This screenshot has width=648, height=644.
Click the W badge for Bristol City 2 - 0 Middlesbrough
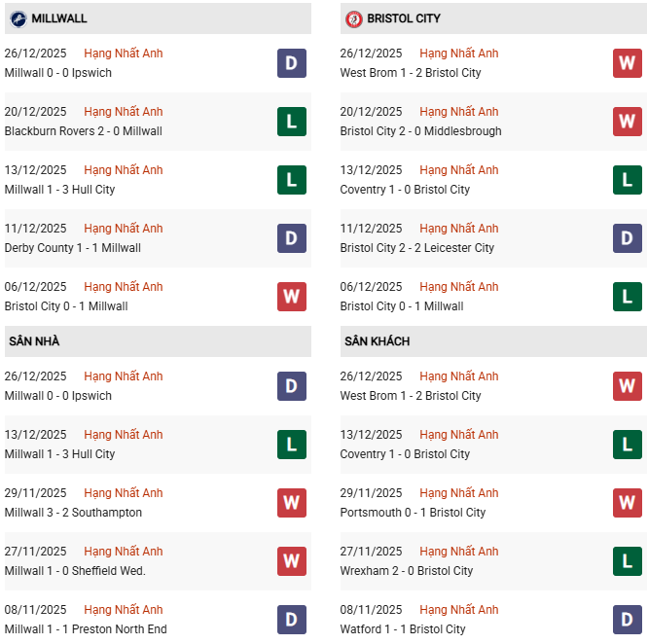[x=627, y=122]
